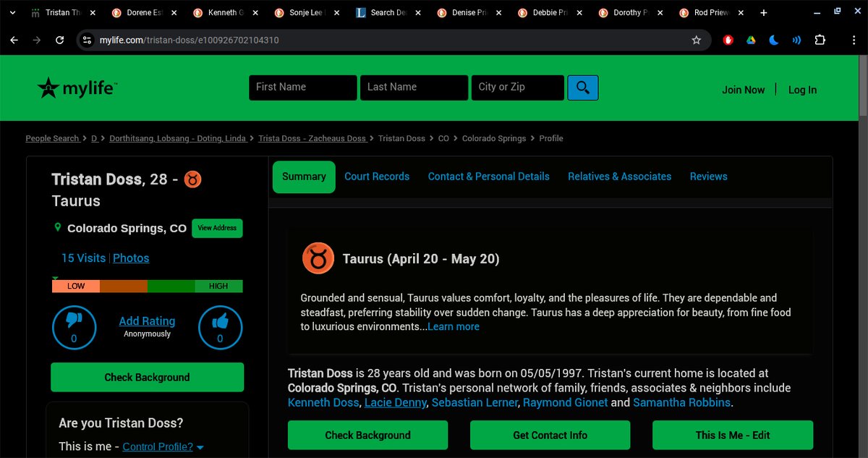Switch to the Kenneth browser tab
Screen dimensions: 868x458
[226, 12]
